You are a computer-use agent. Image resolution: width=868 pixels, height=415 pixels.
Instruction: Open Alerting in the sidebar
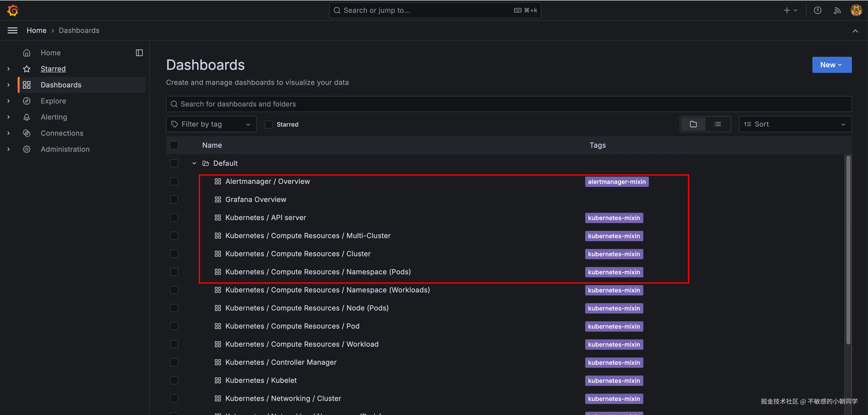coord(54,117)
